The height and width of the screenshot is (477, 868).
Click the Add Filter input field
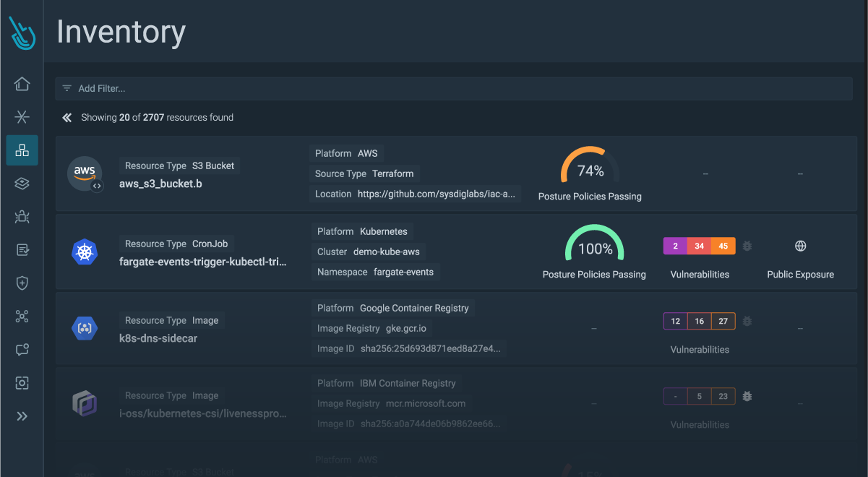[x=454, y=88]
